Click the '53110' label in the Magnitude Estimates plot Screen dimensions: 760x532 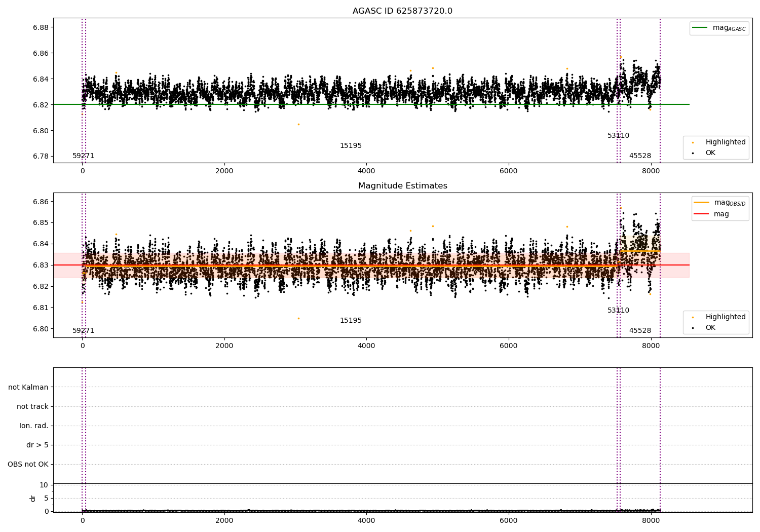click(x=618, y=311)
